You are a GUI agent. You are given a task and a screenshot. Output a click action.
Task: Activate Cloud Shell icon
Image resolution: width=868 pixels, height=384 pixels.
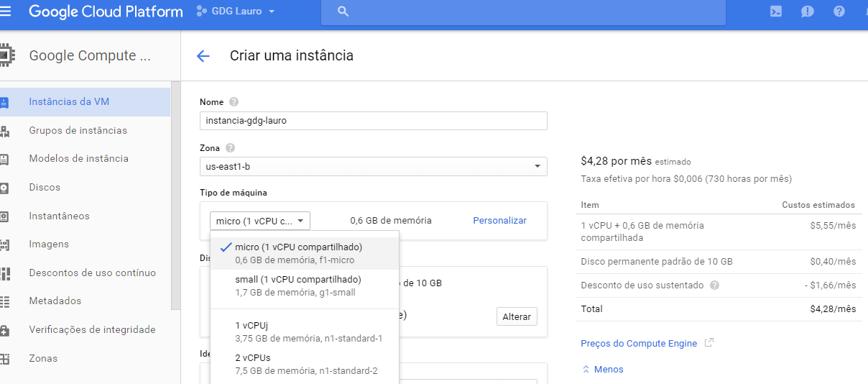[776, 12]
